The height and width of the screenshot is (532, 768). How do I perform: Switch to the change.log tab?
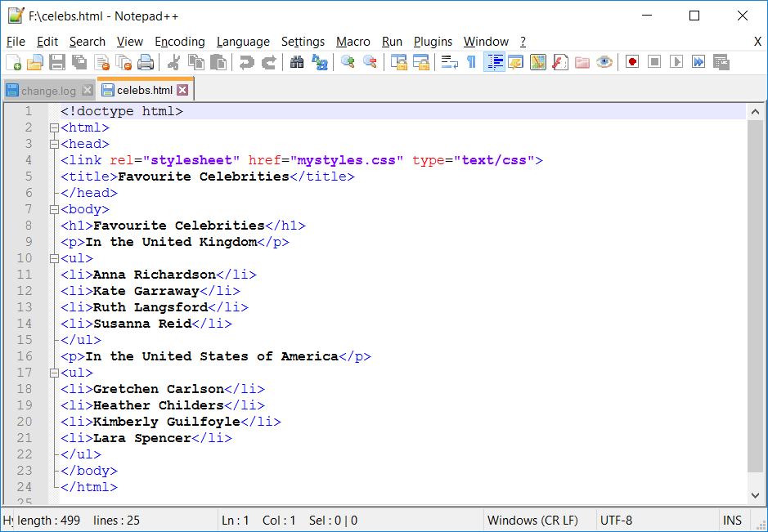click(x=48, y=91)
